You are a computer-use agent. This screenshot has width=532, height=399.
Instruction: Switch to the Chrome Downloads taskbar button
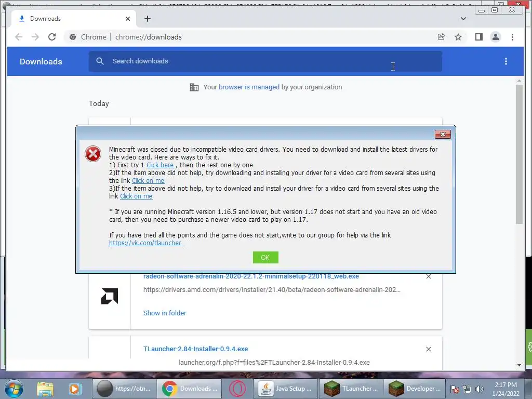190,389
